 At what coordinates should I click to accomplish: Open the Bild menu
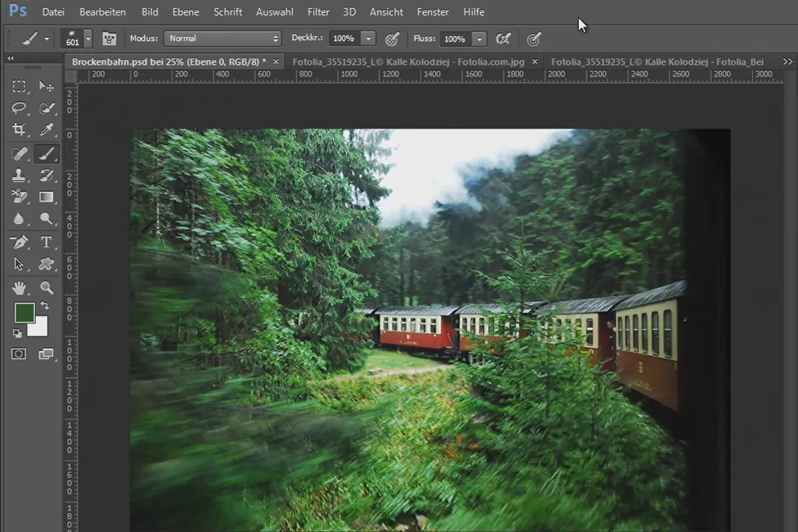pos(150,12)
